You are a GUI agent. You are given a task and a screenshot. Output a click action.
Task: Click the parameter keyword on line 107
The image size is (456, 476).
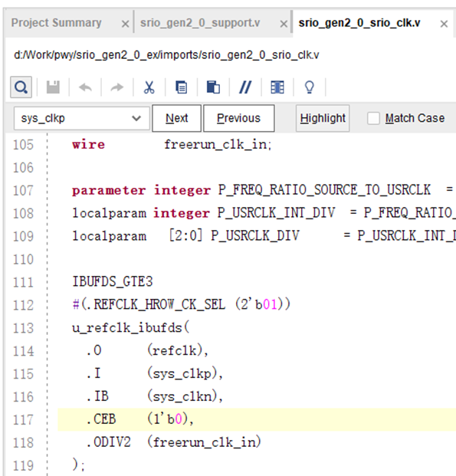pos(109,191)
